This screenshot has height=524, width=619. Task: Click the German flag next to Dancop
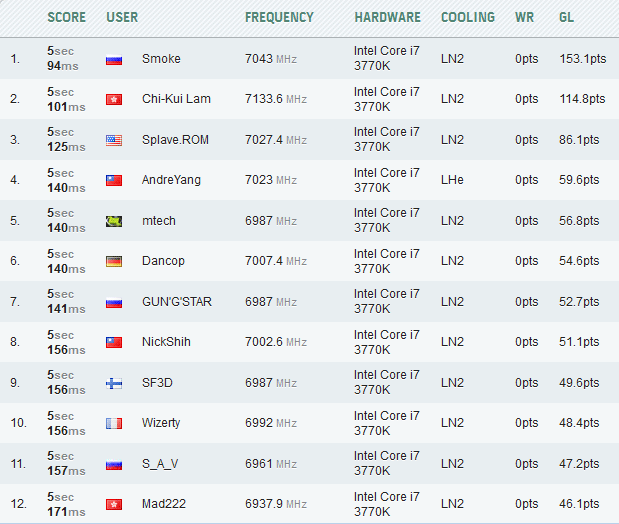pyautogui.click(x=114, y=261)
